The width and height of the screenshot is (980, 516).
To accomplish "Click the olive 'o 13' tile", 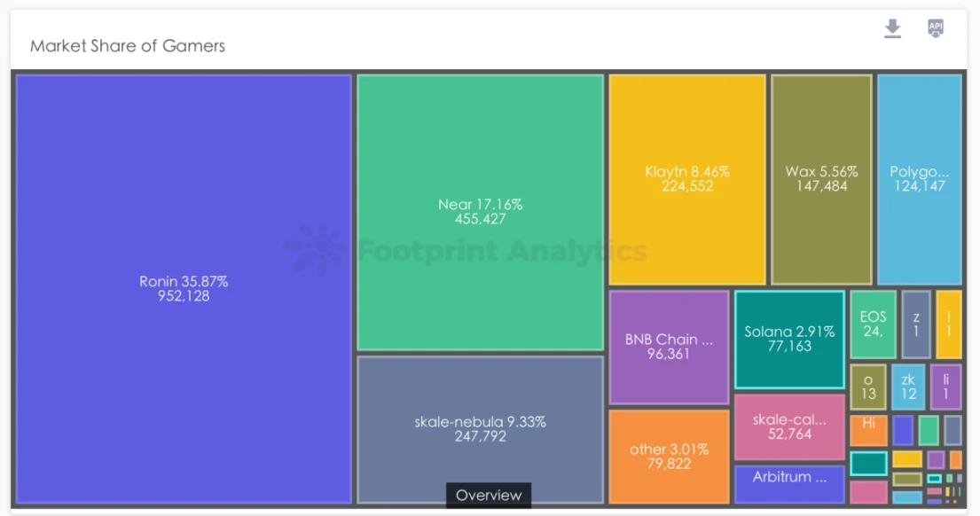I will point(868,387).
